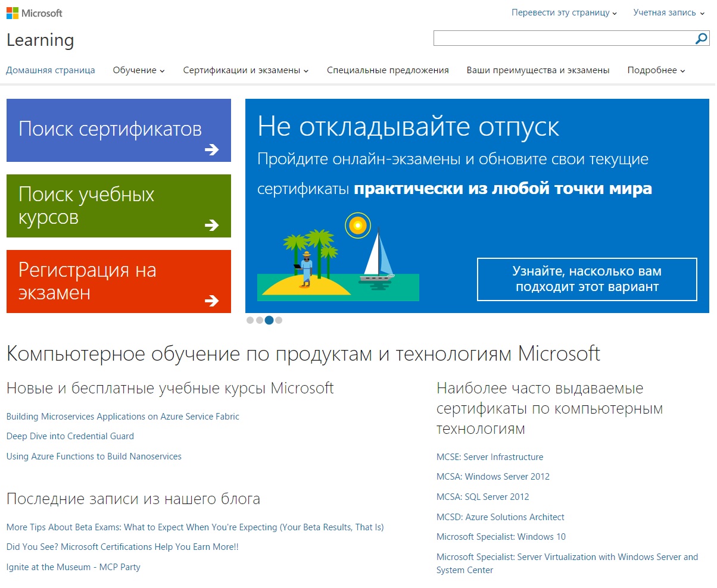Click the Поиск сертификатов tile text
The image size is (717, 588).
click(x=110, y=129)
